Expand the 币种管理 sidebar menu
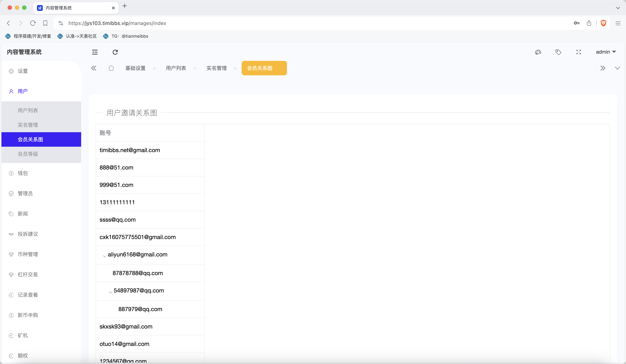Viewport: 626px width, 364px height. (x=41, y=254)
